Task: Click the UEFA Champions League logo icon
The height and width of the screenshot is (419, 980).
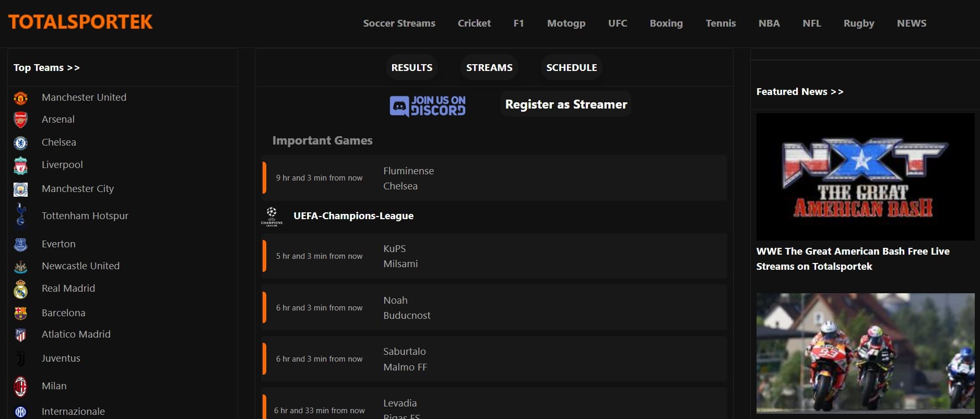Action: 271,216
